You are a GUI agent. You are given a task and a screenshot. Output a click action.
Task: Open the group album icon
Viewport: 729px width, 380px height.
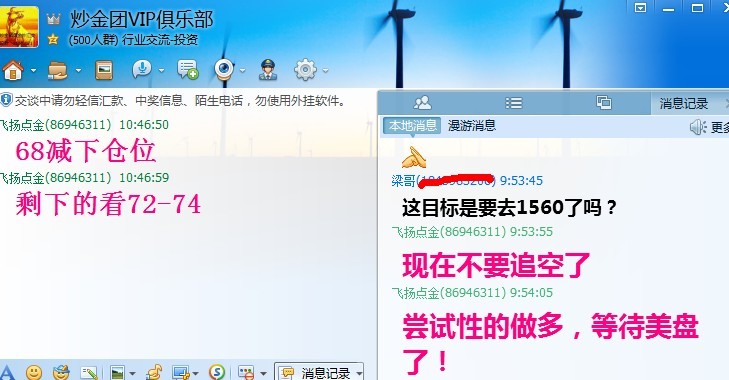click(104, 70)
